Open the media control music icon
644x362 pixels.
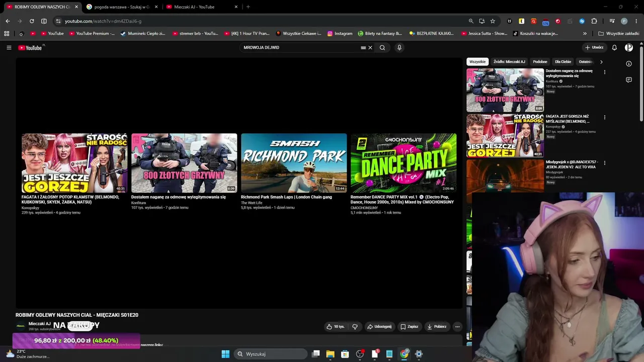(612, 21)
